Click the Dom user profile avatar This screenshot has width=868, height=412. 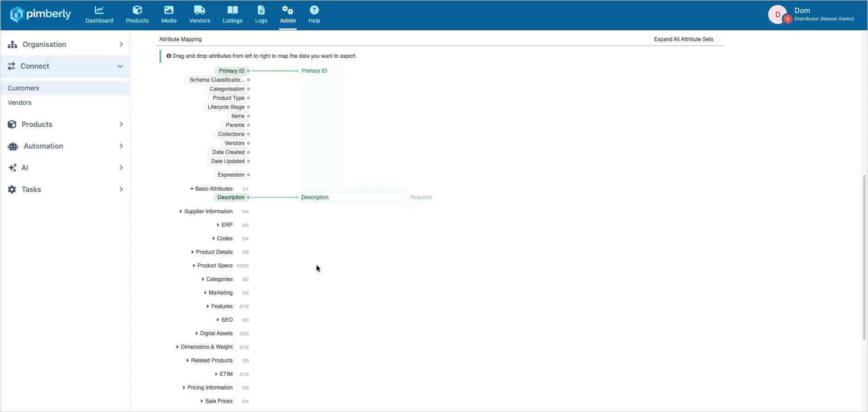tap(777, 14)
